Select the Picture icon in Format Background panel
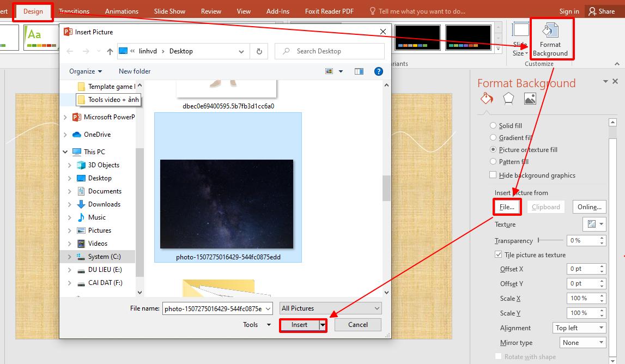 coord(530,98)
